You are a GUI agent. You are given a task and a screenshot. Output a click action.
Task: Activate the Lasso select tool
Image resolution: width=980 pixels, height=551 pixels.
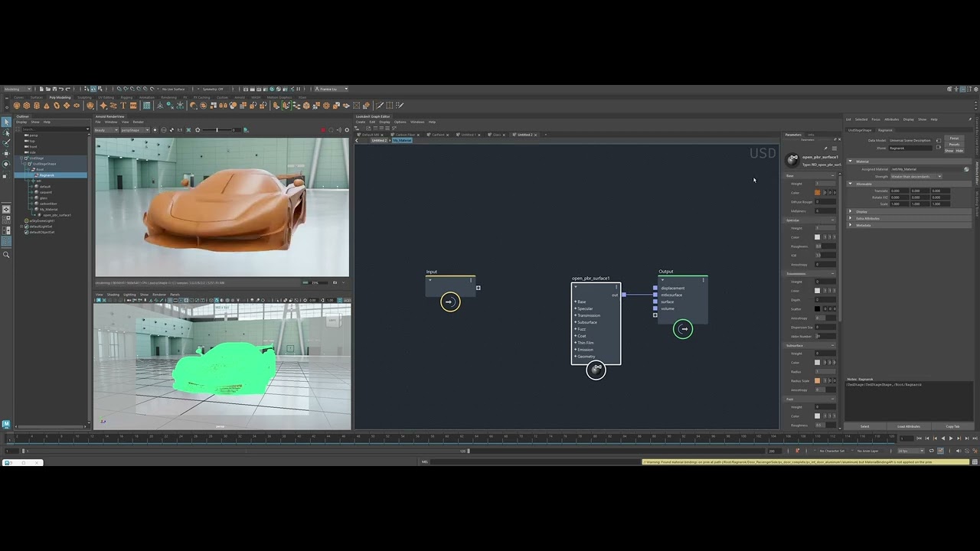pyautogui.click(x=6, y=133)
